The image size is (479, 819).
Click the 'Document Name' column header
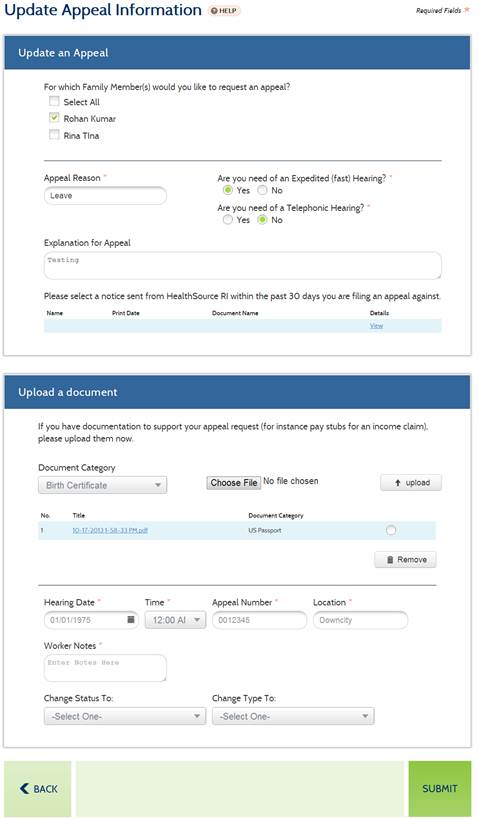[235, 313]
